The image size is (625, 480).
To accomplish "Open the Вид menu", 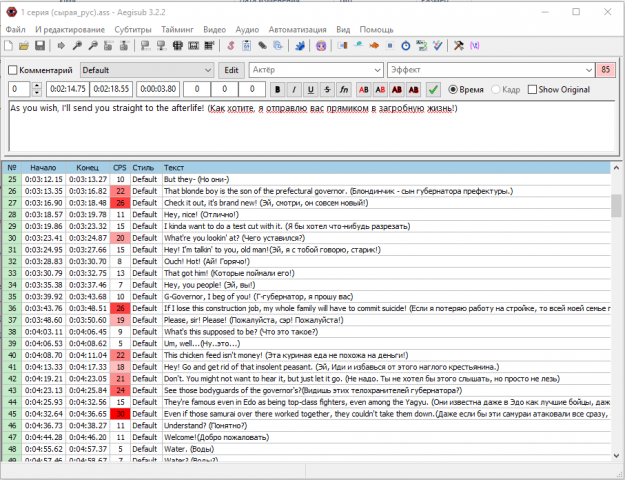I will [343, 30].
